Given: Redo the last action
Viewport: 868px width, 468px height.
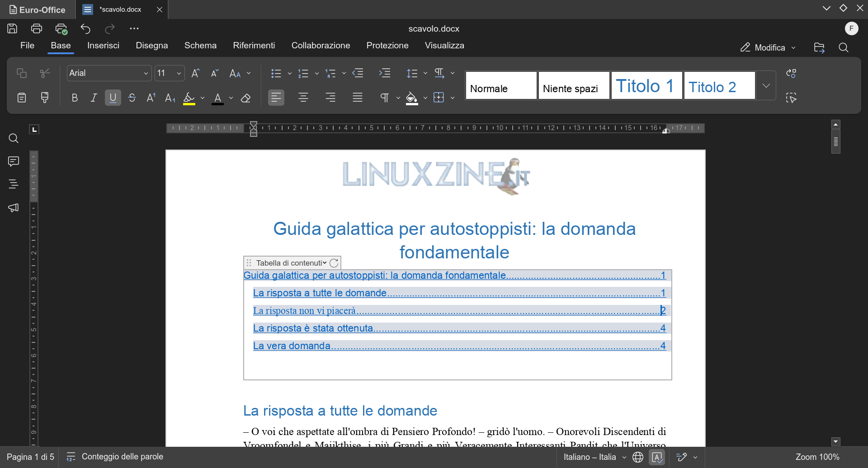Looking at the screenshot, I should coord(110,28).
